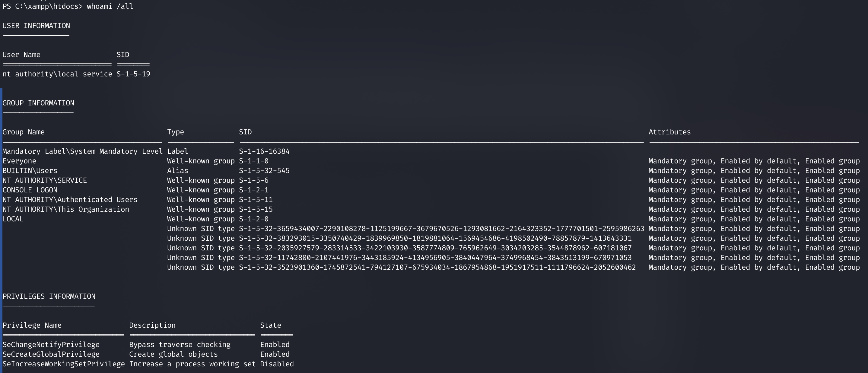Click the S-1-5-32-545 SID value
Screen dimensions: 868x373
tap(264, 171)
